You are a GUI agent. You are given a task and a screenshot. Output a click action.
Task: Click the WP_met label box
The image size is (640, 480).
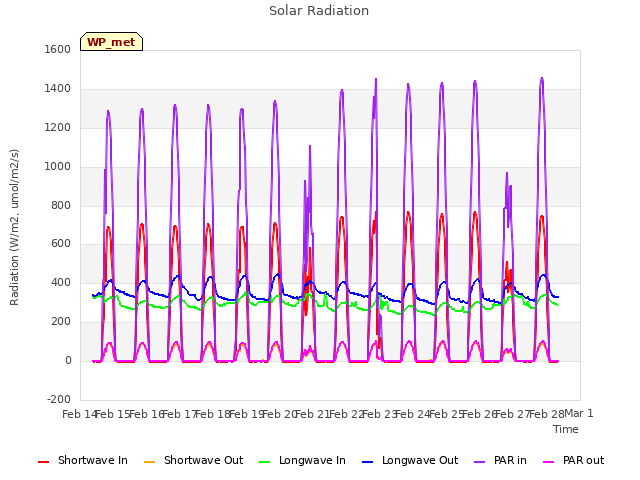pos(111,42)
